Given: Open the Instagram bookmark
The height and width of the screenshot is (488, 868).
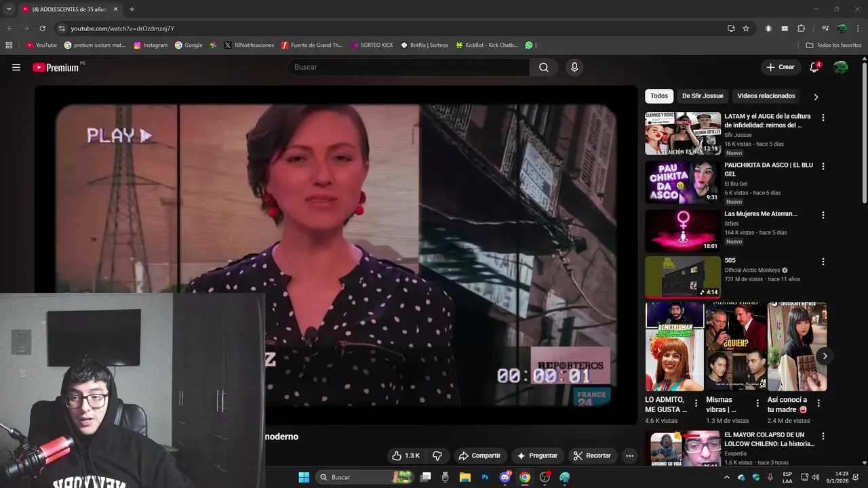Looking at the screenshot, I should click(151, 45).
